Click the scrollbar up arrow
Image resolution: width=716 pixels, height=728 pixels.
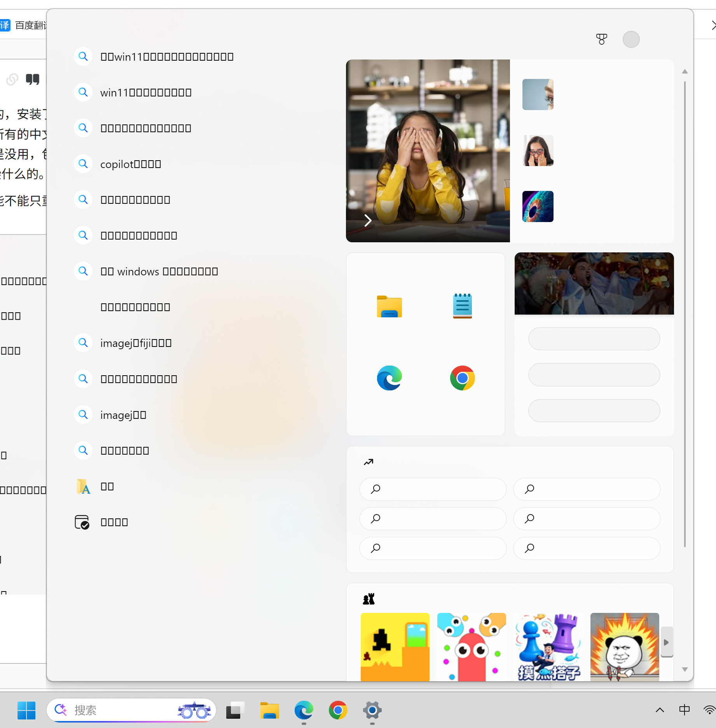(x=685, y=72)
